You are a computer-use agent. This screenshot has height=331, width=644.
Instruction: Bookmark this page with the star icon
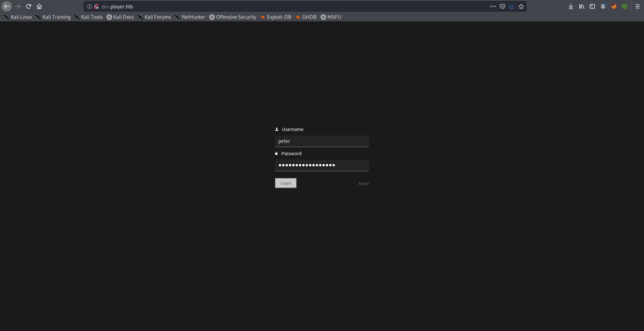[x=521, y=6]
